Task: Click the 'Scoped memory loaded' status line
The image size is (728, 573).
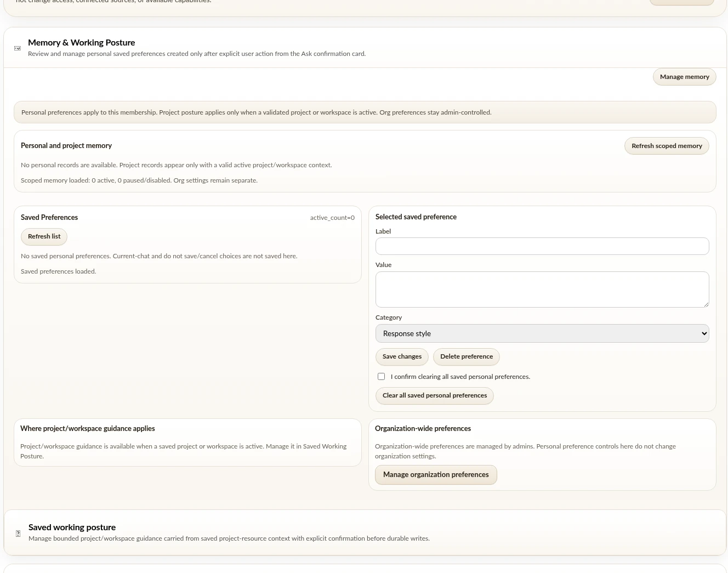Action: [x=139, y=180]
